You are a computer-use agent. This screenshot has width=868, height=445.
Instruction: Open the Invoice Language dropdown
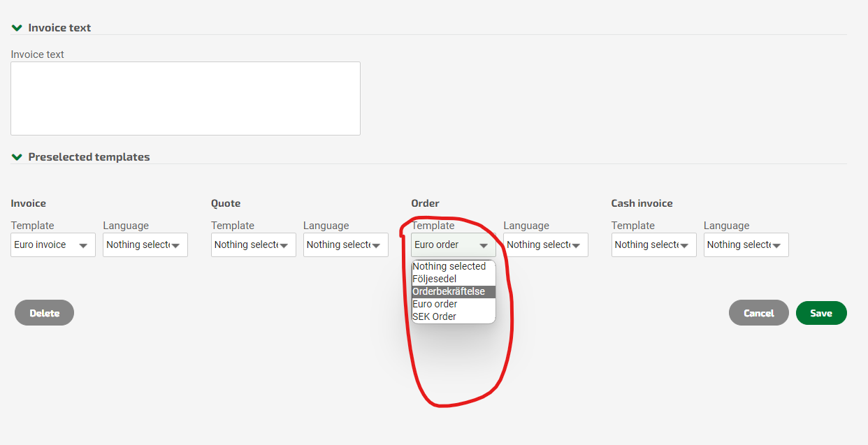coord(145,245)
